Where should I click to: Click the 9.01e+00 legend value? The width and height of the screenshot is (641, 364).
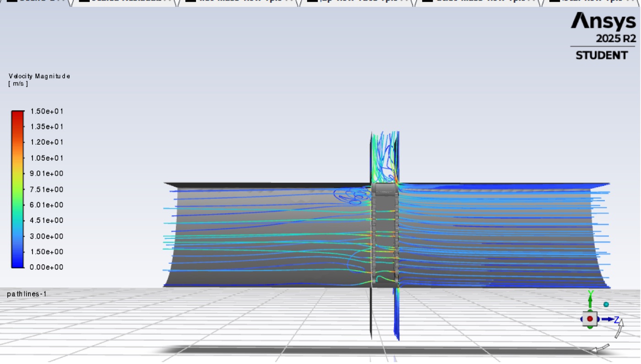tap(47, 174)
